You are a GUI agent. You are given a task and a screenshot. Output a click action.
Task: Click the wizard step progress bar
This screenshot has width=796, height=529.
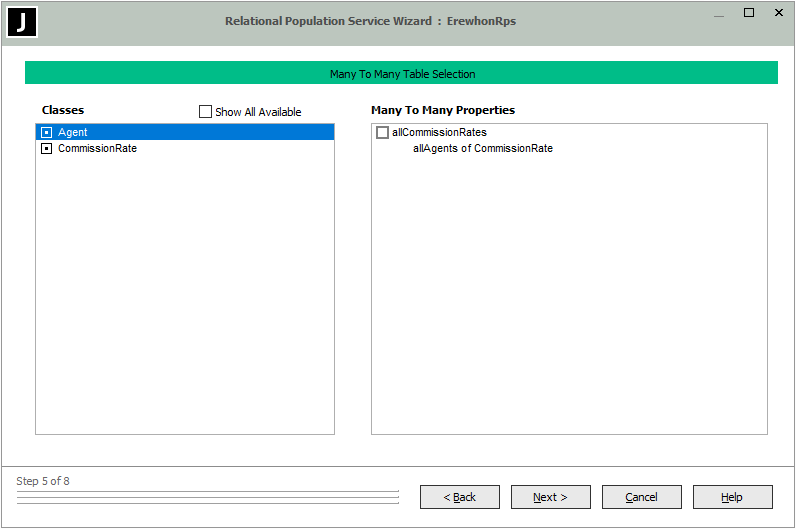(207, 495)
